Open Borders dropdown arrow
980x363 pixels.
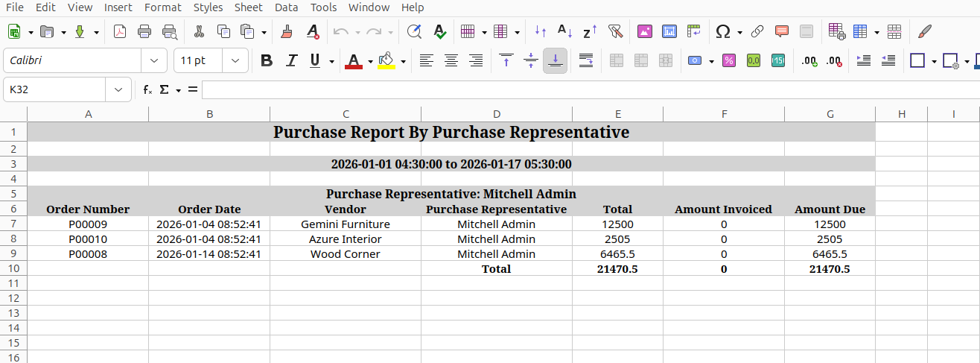(x=934, y=60)
